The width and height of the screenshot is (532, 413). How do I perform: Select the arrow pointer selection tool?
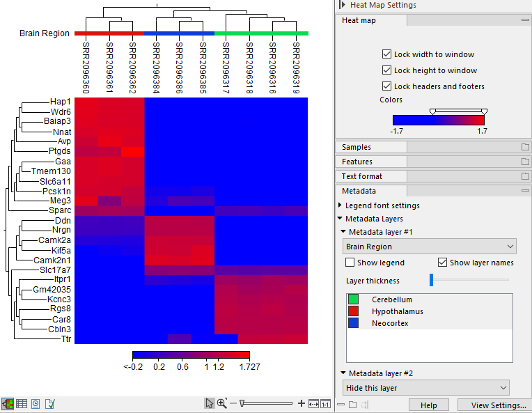coord(209,403)
